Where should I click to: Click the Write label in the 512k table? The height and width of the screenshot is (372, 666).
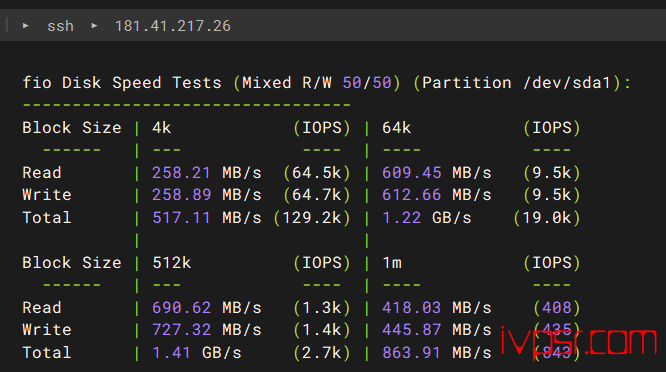coord(47,330)
